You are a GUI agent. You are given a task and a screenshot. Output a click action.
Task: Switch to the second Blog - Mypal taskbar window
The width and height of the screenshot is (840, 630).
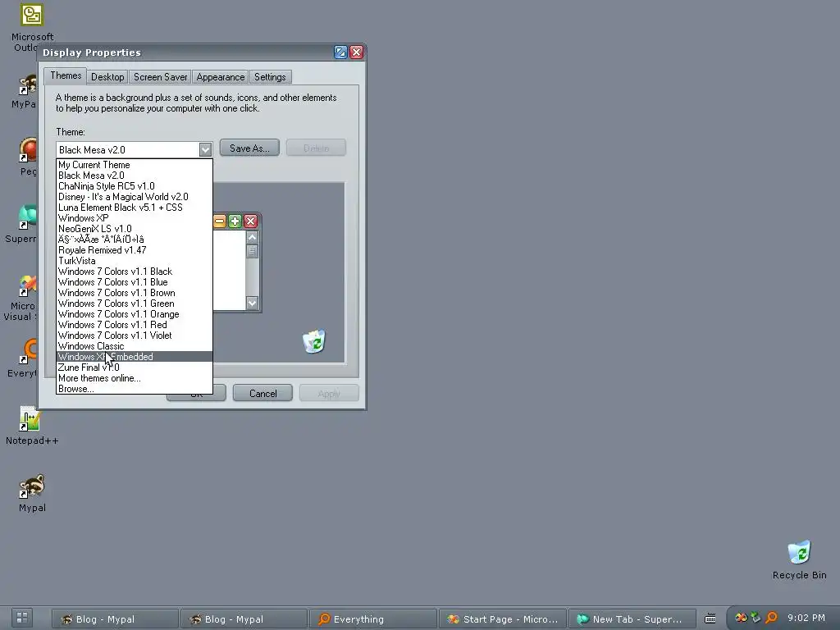pos(244,619)
